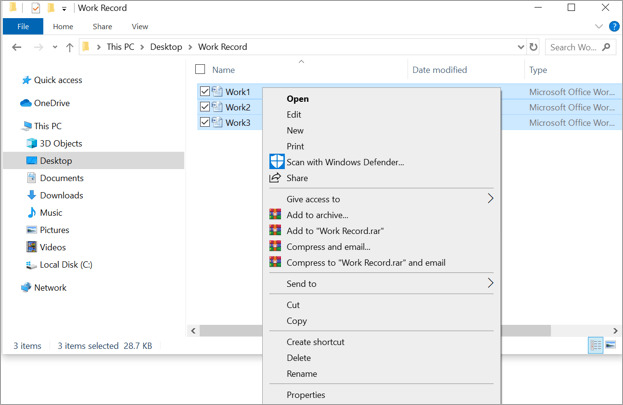Switch to large icons view
623x405 pixels.
(611, 345)
